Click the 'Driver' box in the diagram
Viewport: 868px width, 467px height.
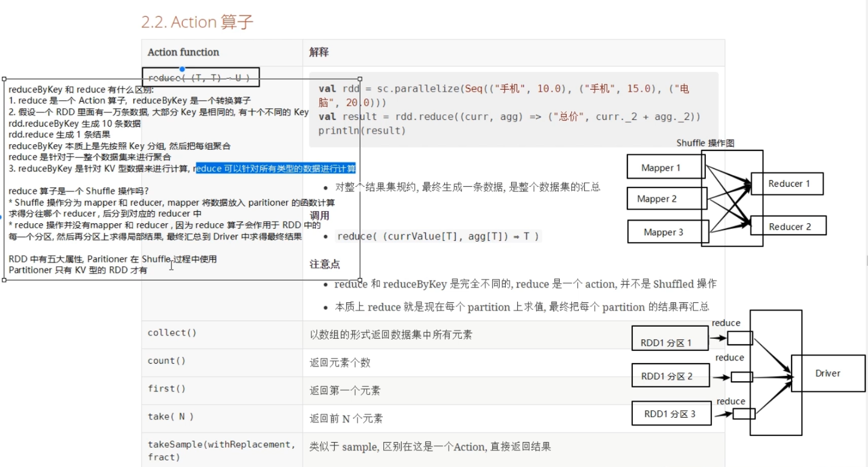coord(828,374)
